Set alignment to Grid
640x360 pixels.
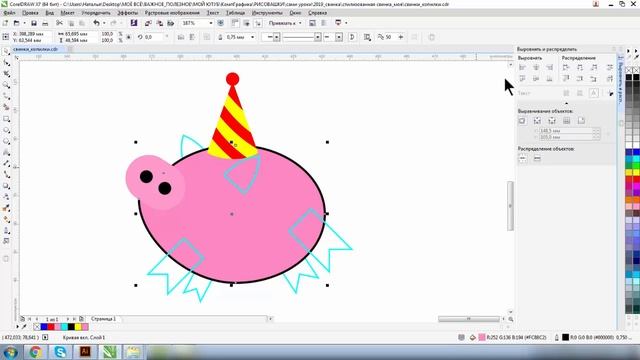pos(567,121)
